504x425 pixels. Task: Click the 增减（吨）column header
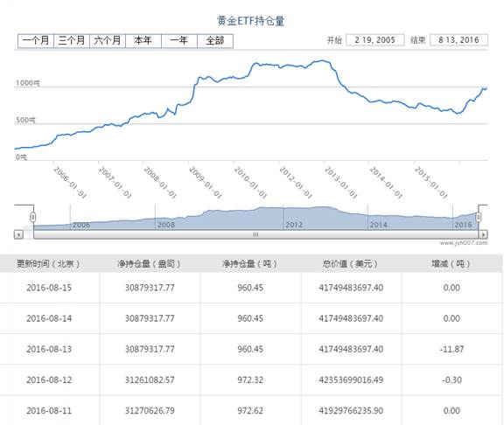451,264
